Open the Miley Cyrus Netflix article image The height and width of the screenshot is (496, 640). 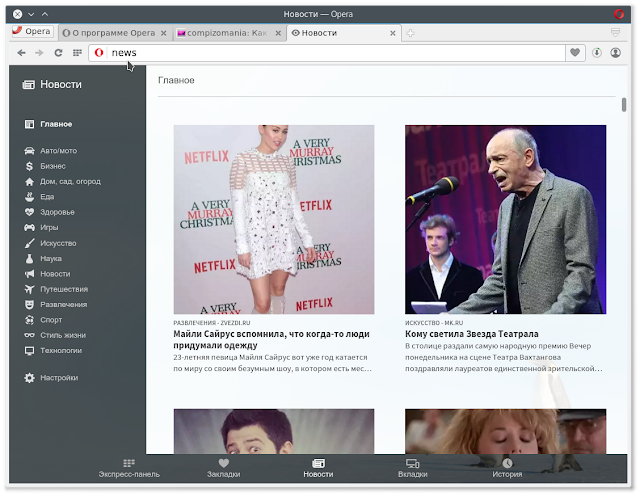tap(274, 220)
